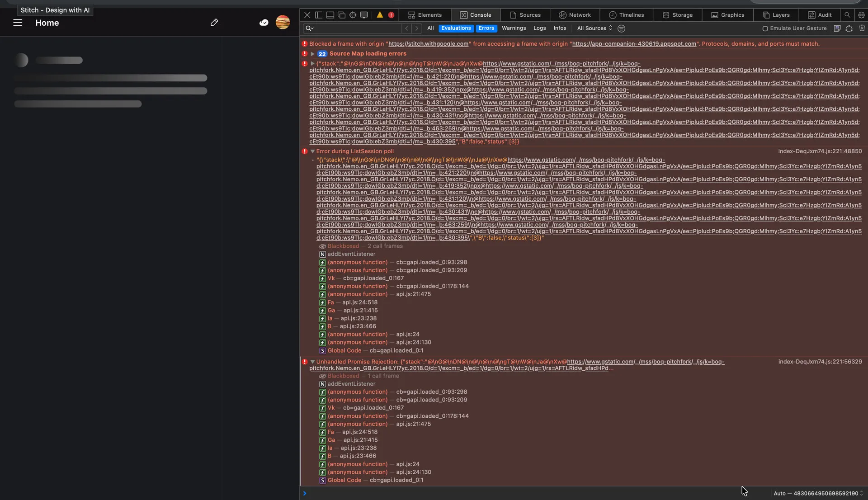Dock inspector to the side
Image resolution: width=868 pixels, height=500 pixels.
319,15
